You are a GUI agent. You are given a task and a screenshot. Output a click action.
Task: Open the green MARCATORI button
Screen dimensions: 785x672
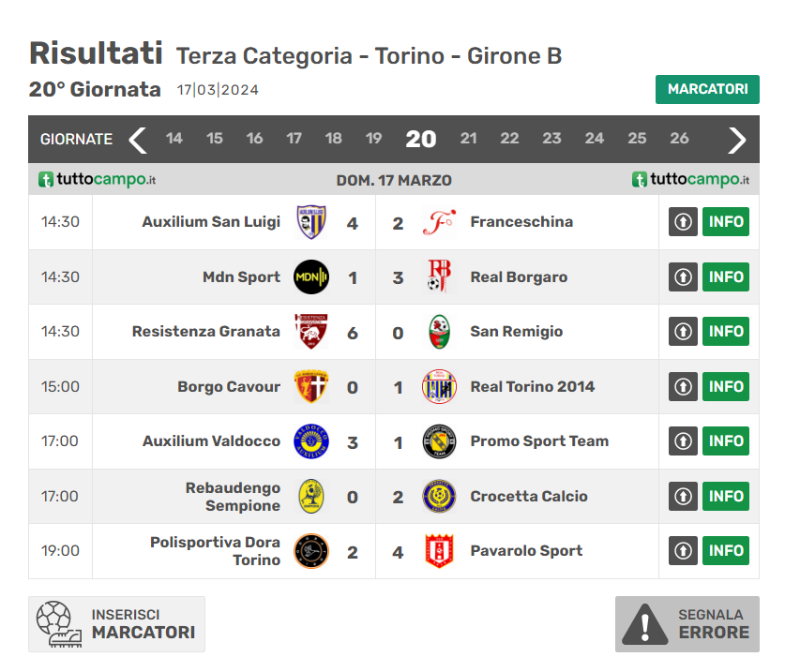707,89
